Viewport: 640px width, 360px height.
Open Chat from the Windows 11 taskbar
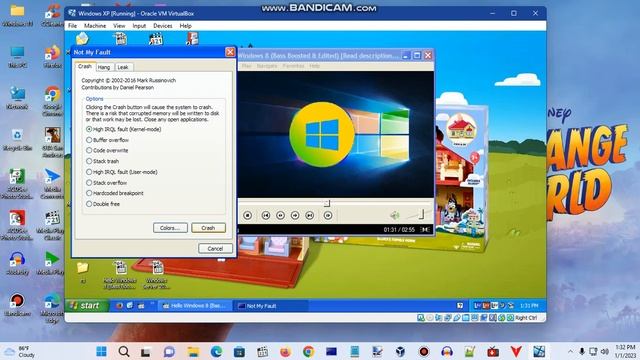169,351
